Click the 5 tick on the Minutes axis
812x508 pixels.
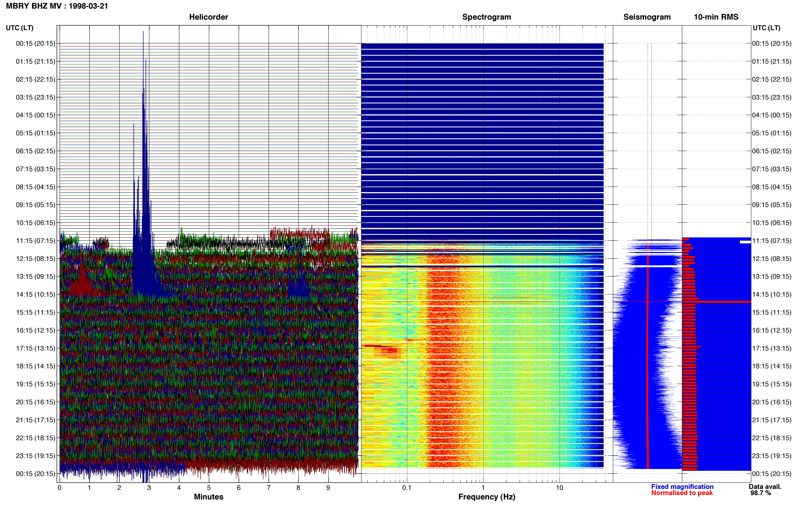tap(209, 488)
